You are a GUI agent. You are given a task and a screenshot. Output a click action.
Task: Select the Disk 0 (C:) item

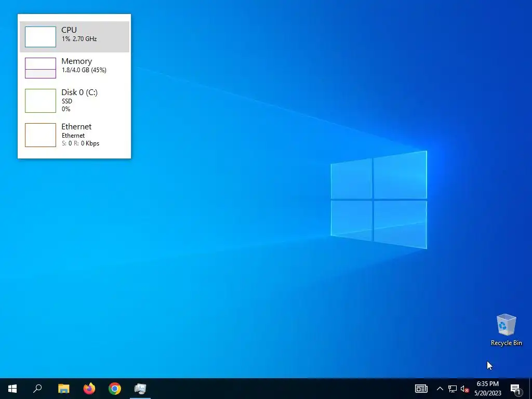[x=74, y=100]
